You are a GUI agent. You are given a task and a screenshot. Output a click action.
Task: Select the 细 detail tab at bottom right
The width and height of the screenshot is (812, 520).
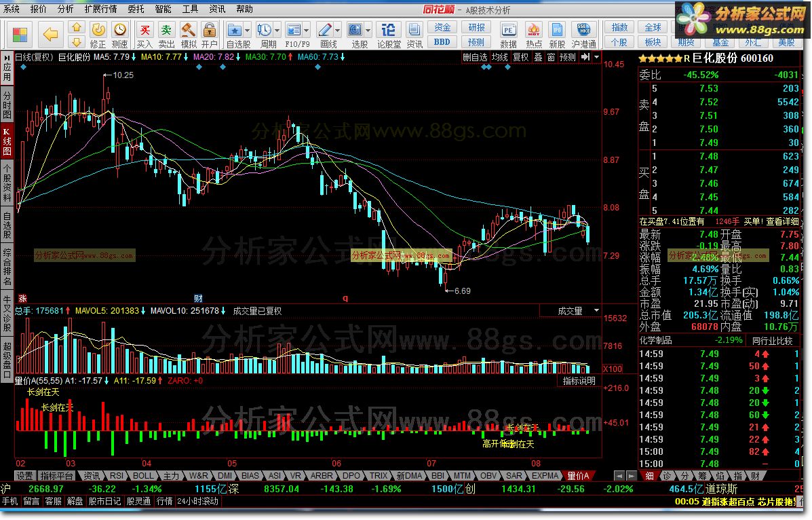pyautogui.click(x=649, y=476)
